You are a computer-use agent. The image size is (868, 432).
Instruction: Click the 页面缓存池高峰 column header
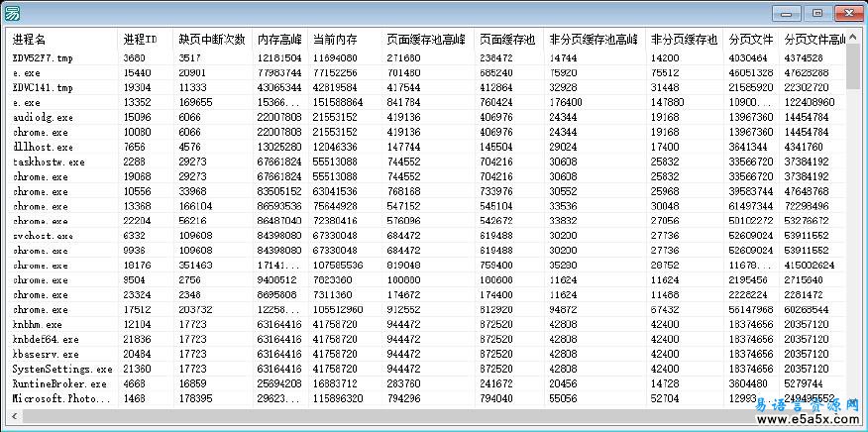pyautogui.click(x=428, y=40)
